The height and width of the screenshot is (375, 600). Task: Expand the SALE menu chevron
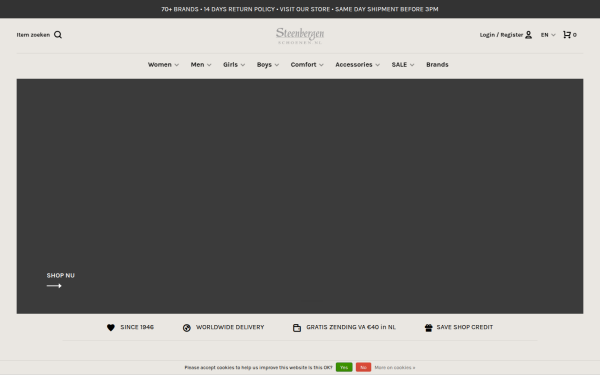[412, 65]
